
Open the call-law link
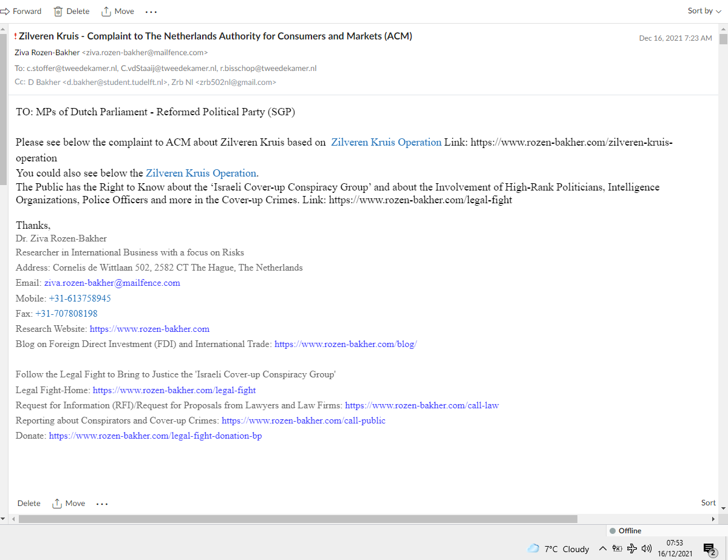tap(421, 405)
